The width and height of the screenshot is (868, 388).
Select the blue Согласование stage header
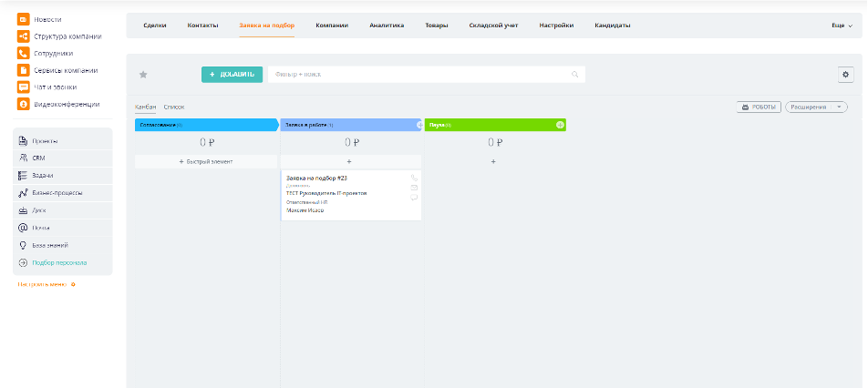[x=205, y=125]
